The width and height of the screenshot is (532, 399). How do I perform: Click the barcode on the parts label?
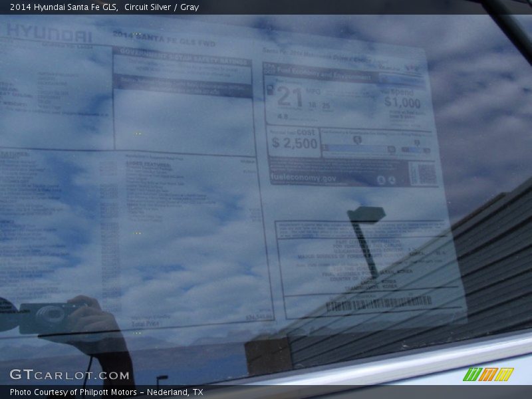pos(378,304)
